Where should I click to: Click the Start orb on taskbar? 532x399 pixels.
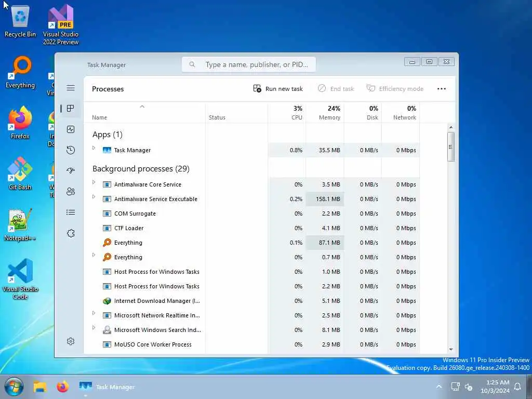14,387
